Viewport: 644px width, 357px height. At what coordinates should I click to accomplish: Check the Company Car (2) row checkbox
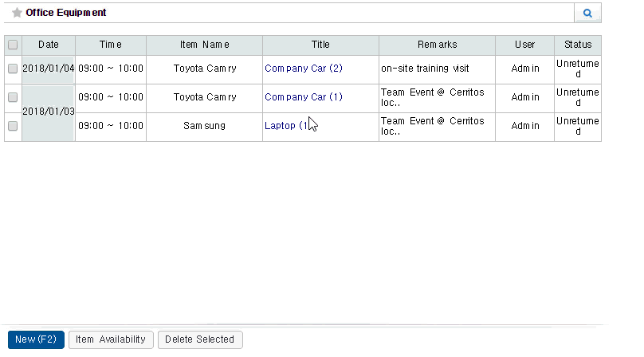pos(13,69)
